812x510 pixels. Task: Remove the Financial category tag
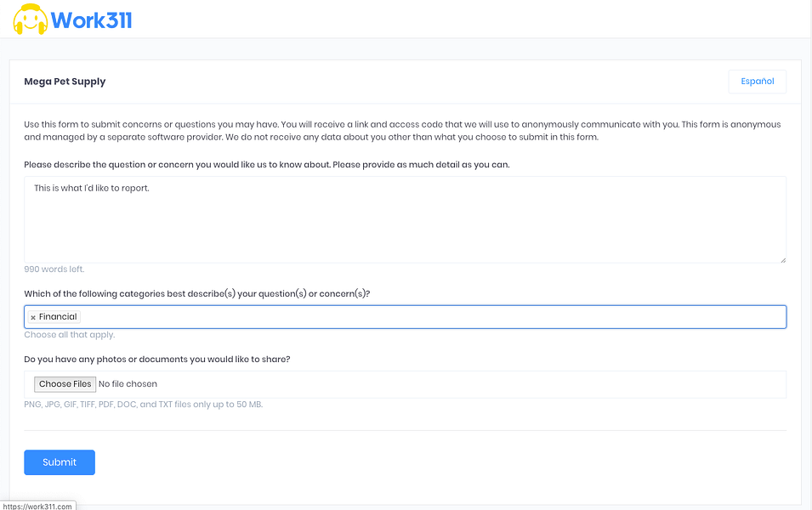pos(33,317)
